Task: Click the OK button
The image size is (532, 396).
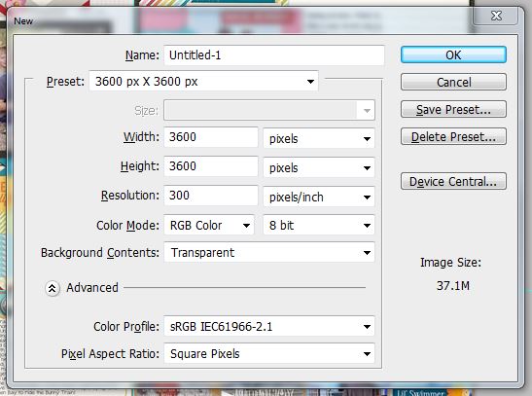Action: pyautogui.click(x=453, y=54)
